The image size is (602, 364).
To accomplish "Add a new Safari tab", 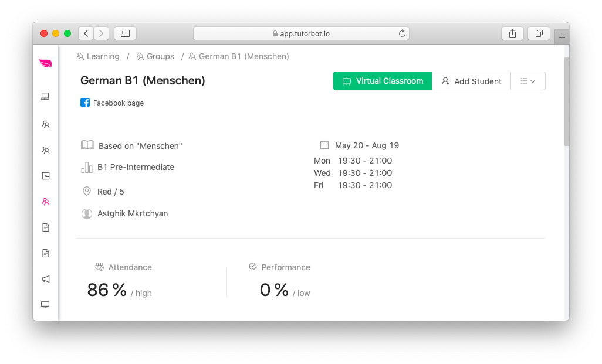I will 562,37.
